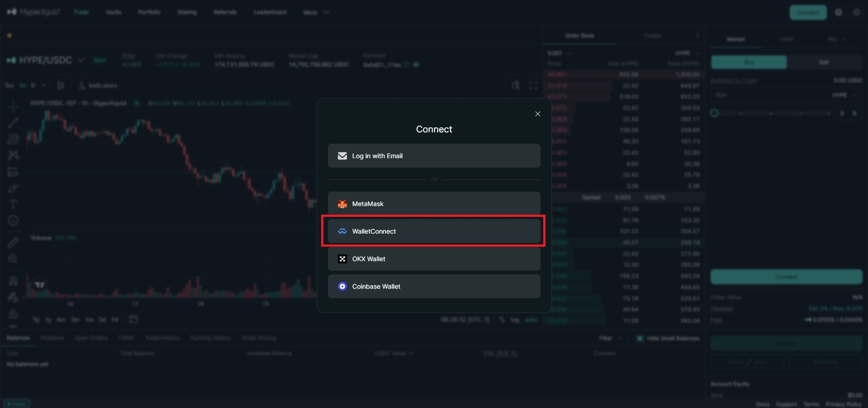Open Staking in the top navigation

(x=187, y=12)
